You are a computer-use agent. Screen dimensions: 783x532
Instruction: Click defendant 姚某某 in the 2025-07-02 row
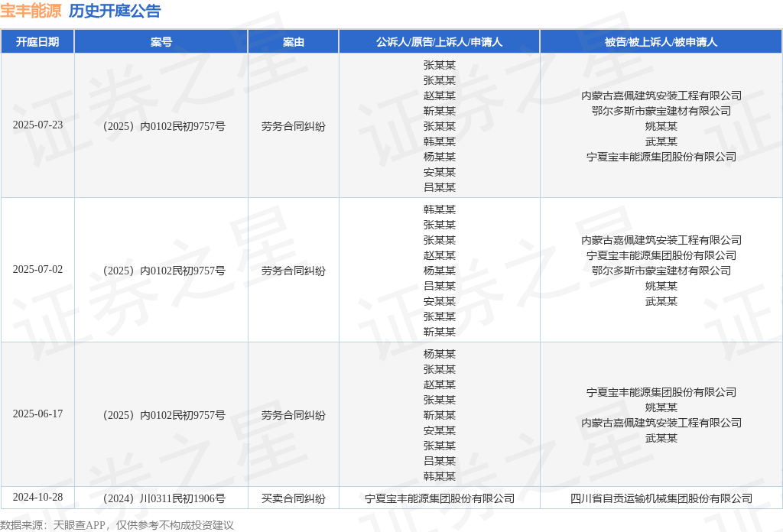[661, 286]
